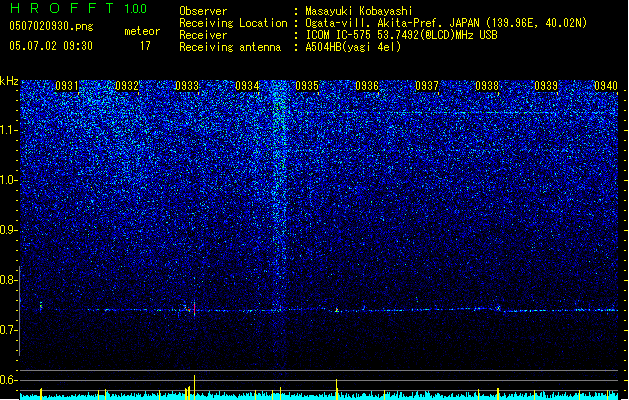
Task: Click the tallest yellow spike in the power graph
Action: [x=195, y=387]
